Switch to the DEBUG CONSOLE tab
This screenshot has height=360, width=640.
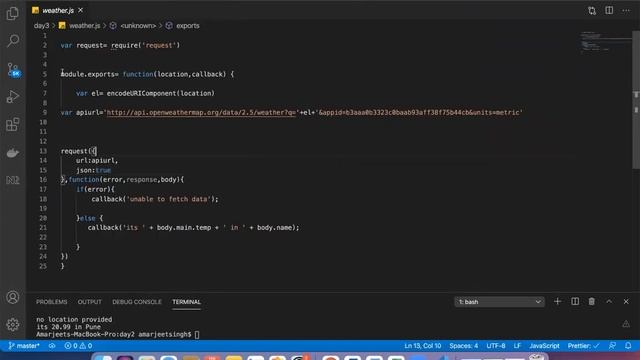[x=137, y=302]
